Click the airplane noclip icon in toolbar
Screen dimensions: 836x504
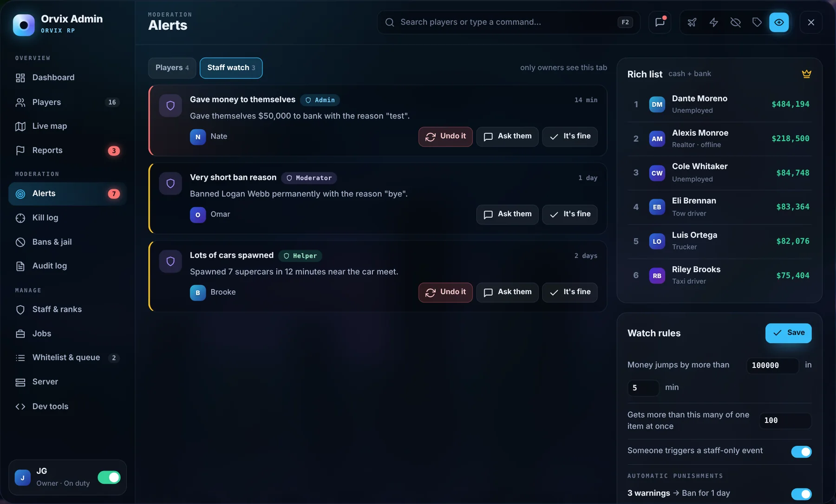coord(692,22)
